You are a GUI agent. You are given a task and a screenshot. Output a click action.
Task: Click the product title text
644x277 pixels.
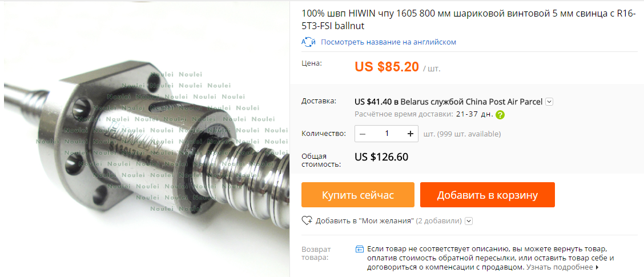tap(469, 20)
